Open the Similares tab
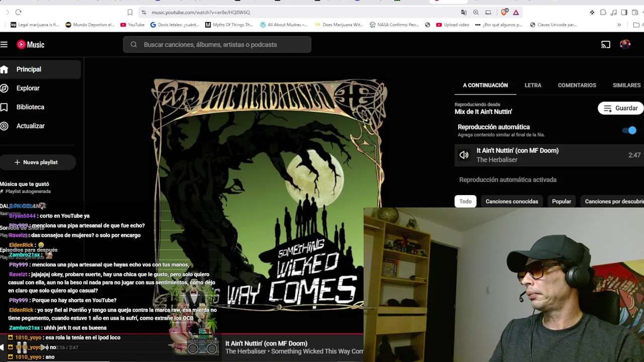 point(626,85)
